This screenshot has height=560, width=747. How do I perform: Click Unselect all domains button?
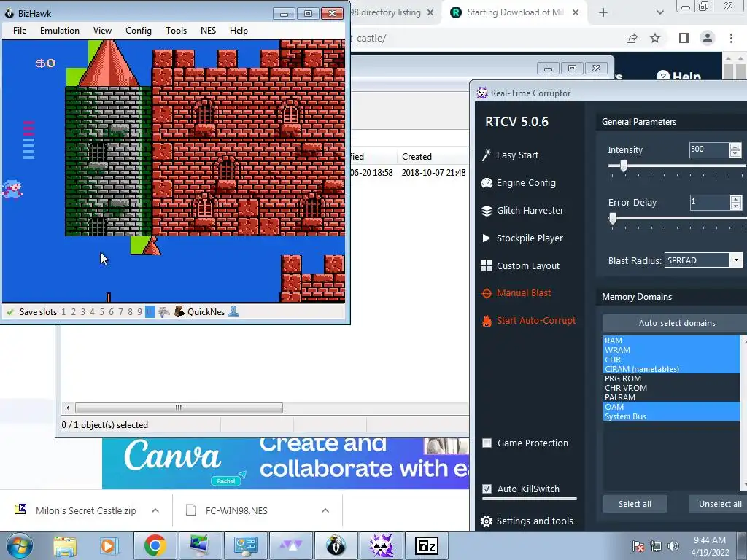[719, 504]
